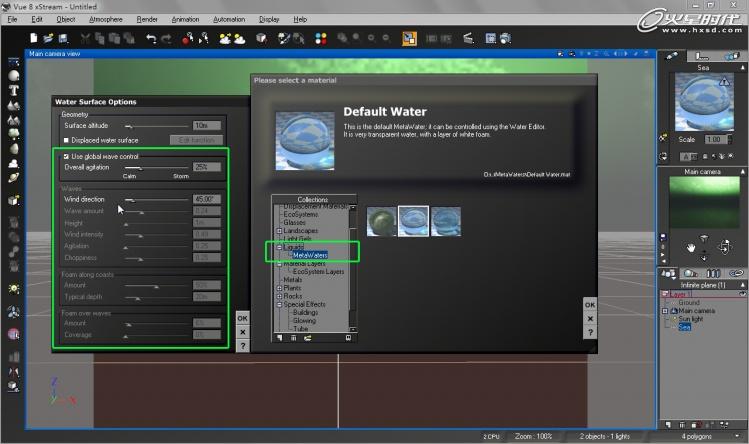Collapse the Sea panel with its arrow
This screenshot has width=749, height=444.
(x=742, y=68)
